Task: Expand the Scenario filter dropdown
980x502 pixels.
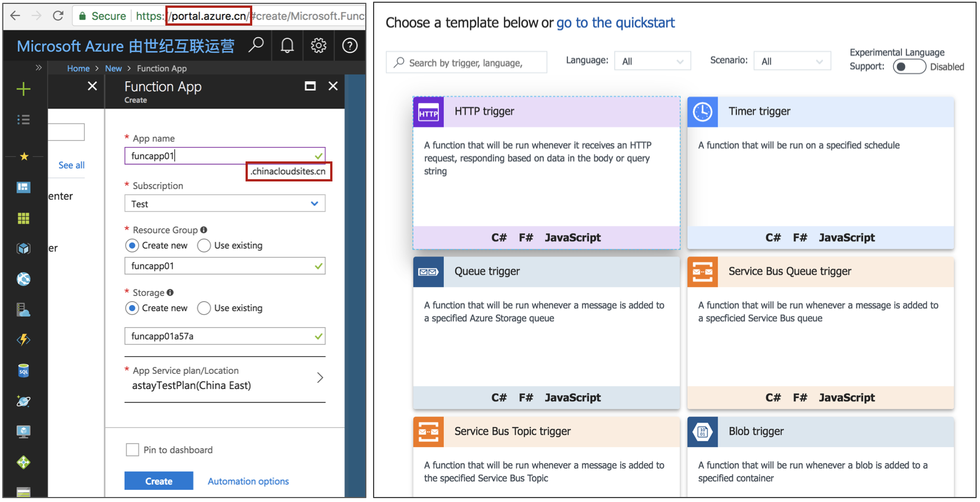Action: pos(791,61)
